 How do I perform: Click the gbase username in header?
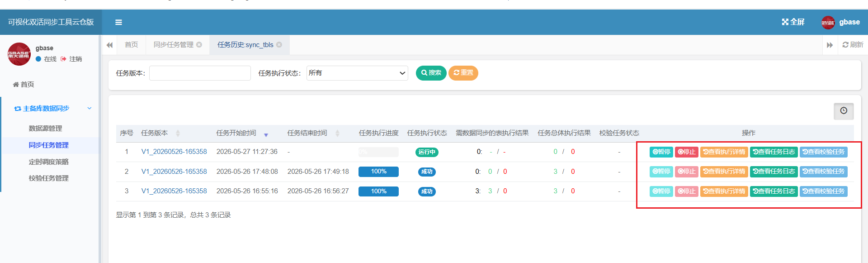[849, 22]
